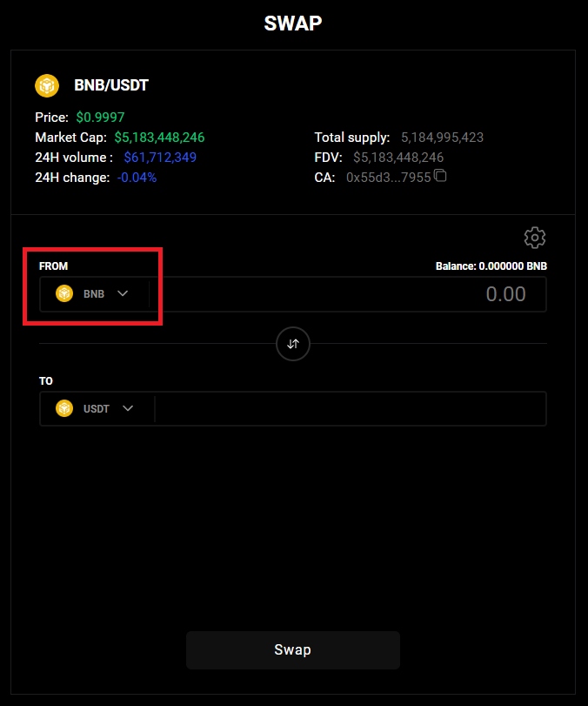Select the BNB token label in FROM
Viewport: 588px width, 706px height.
pyautogui.click(x=94, y=294)
